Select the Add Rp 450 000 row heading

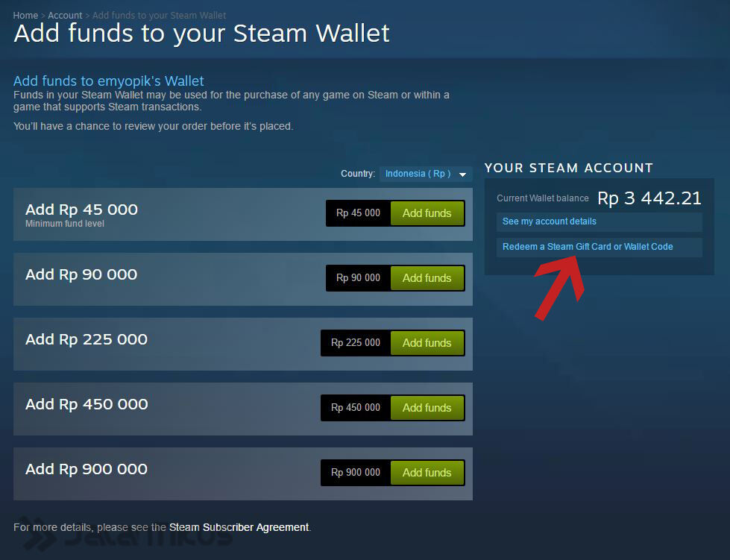click(86, 404)
